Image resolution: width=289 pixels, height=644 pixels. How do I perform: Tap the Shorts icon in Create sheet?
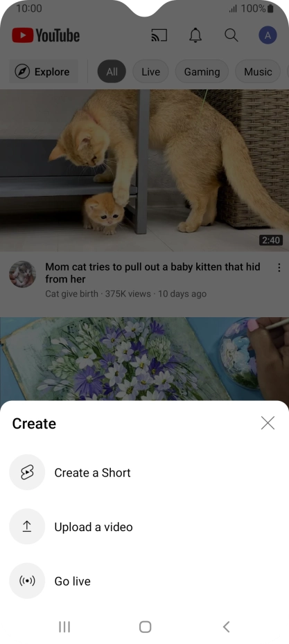[27, 472]
